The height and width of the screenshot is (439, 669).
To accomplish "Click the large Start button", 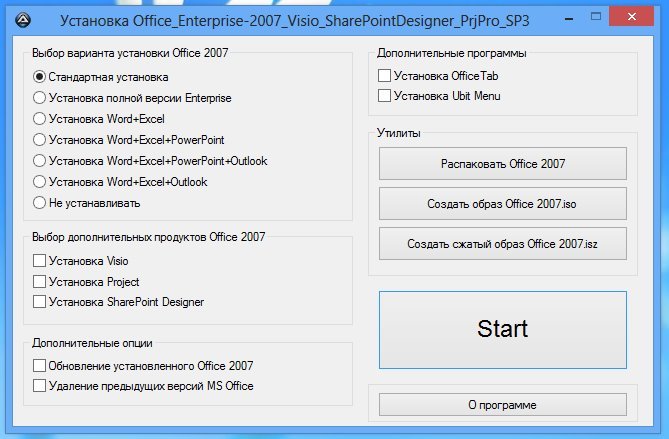I will click(x=503, y=330).
